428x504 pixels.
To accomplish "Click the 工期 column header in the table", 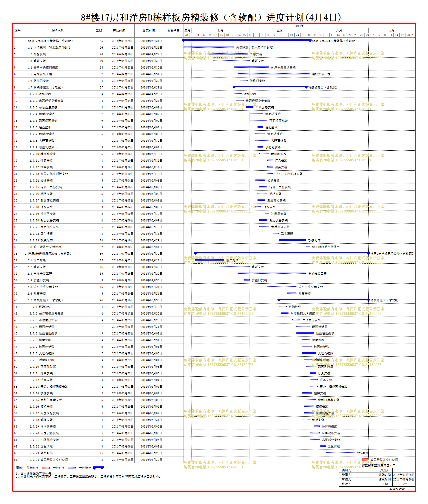I will click(x=99, y=31).
